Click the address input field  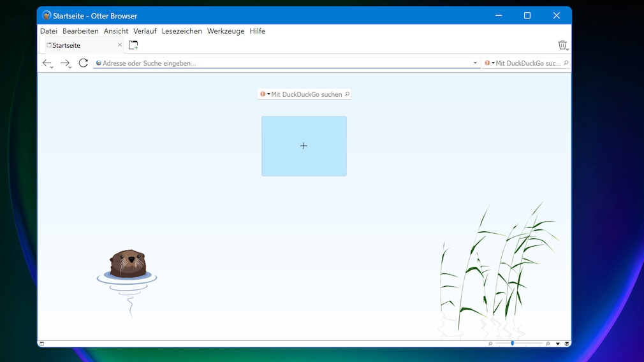[287, 63]
